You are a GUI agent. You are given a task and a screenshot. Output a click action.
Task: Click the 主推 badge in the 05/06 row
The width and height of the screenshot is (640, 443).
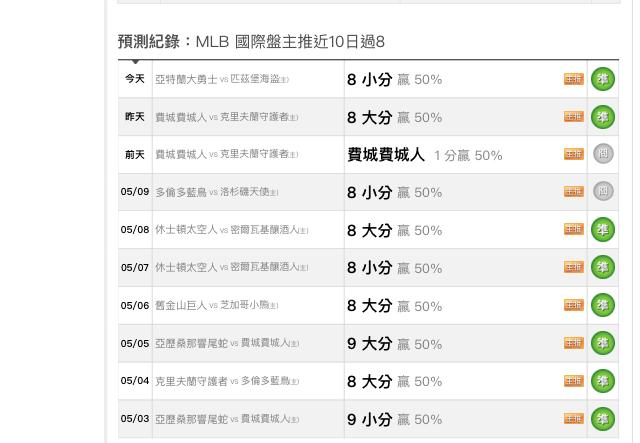tap(574, 305)
